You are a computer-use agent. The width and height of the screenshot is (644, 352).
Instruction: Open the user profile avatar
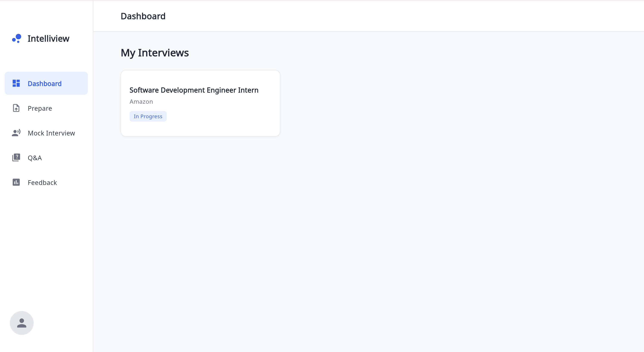(22, 323)
